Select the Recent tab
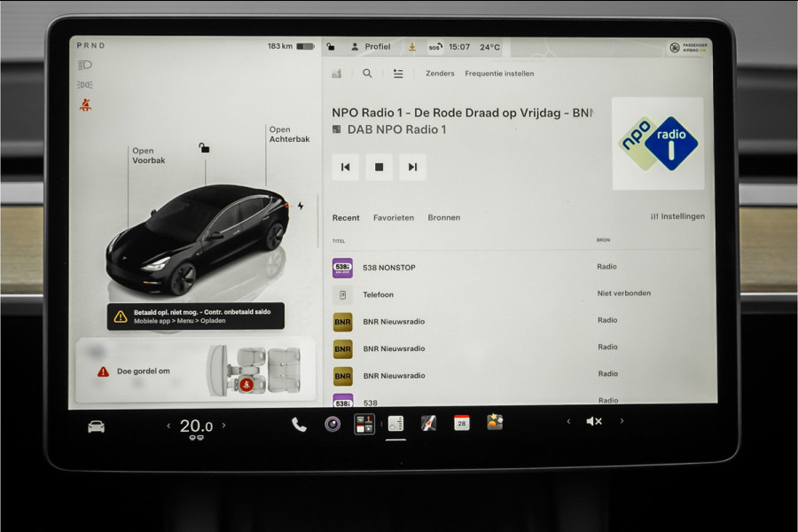 click(x=346, y=218)
